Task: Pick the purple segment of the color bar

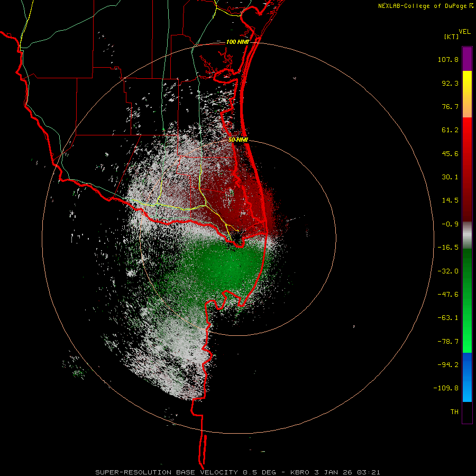Action: [467, 59]
